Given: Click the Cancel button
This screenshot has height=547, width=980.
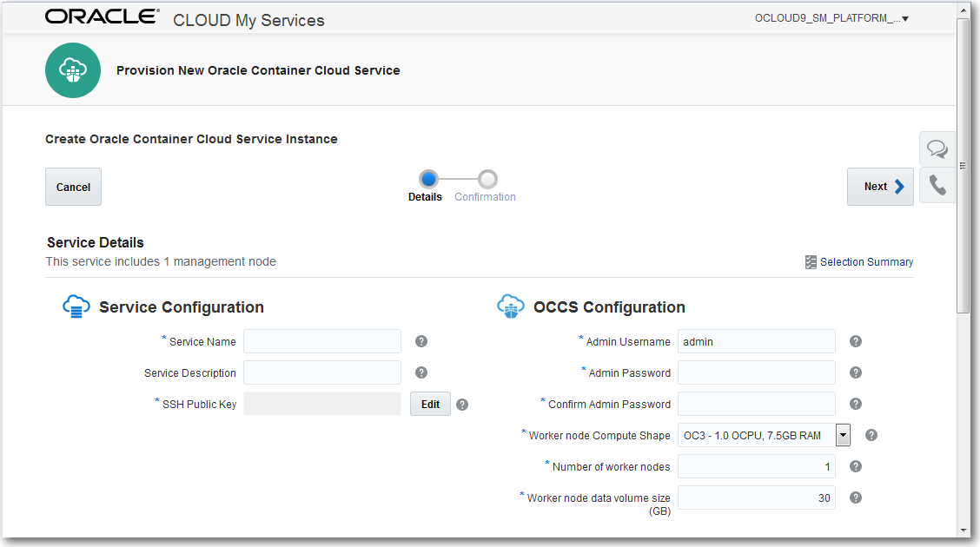Looking at the screenshot, I should point(73,186).
